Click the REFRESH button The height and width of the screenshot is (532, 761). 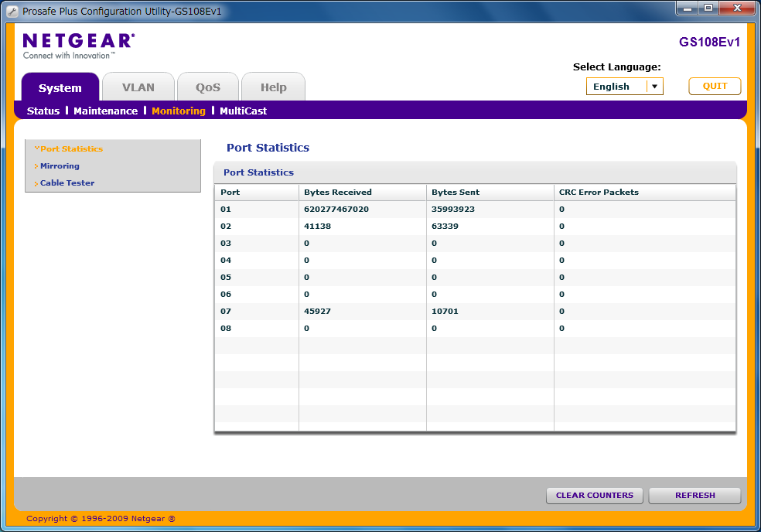click(694, 496)
